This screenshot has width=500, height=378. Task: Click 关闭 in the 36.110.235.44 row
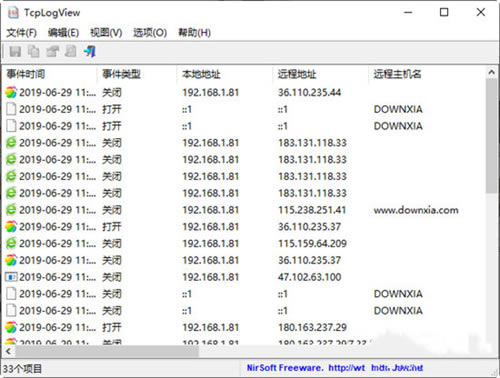[112, 92]
